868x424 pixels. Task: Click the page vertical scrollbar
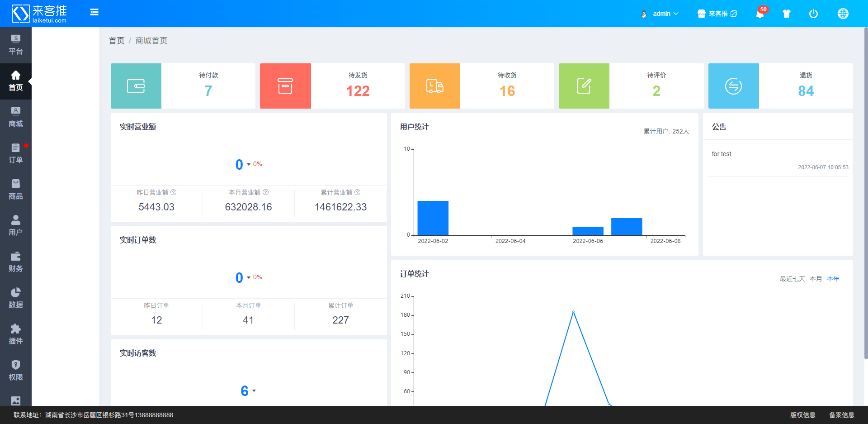(x=866, y=193)
